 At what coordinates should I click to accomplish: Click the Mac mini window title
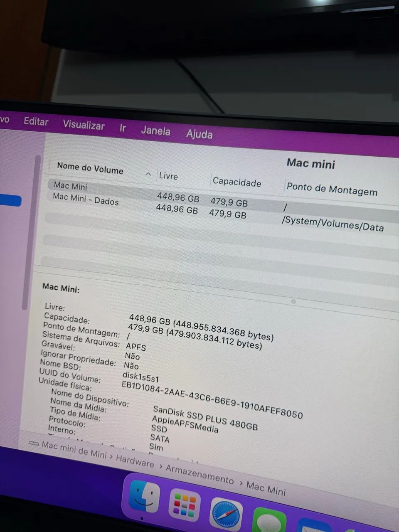click(311, 164)
